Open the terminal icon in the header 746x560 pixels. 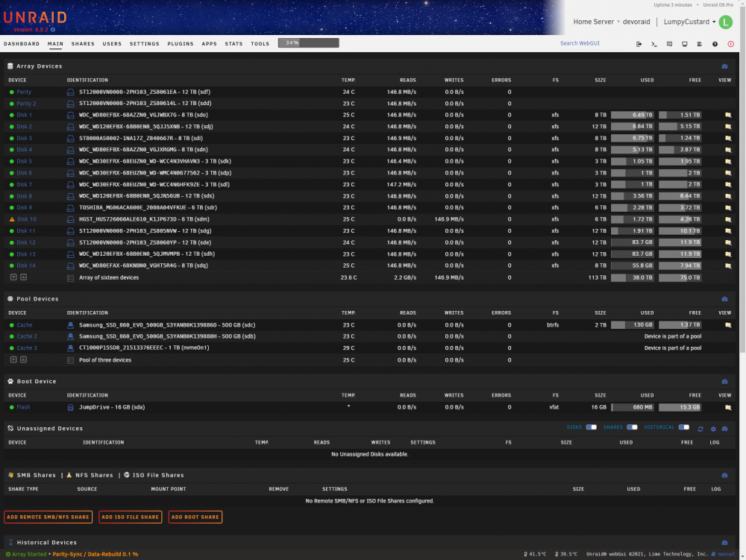(654, 44)
